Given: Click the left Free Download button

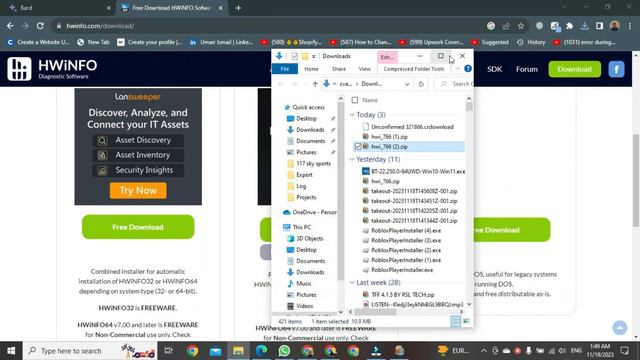Looking at the screenshot, I should click(x=138, y=227).
